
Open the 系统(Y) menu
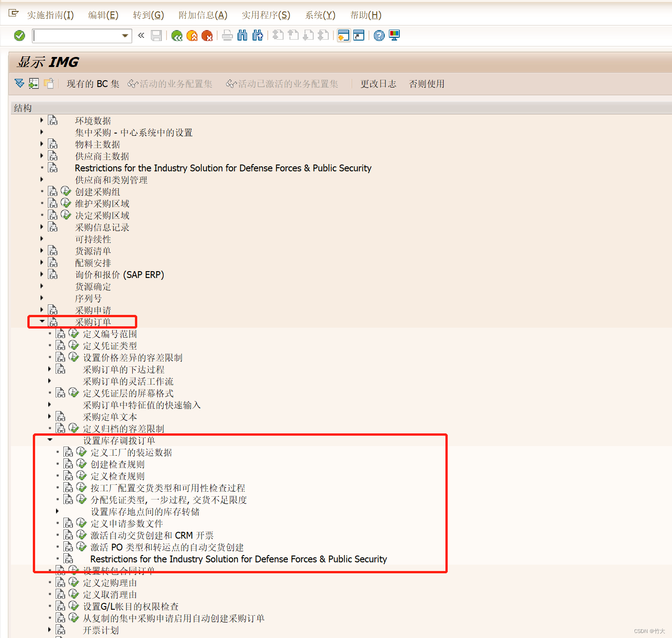pyautogui.click(x=320, y=15)
